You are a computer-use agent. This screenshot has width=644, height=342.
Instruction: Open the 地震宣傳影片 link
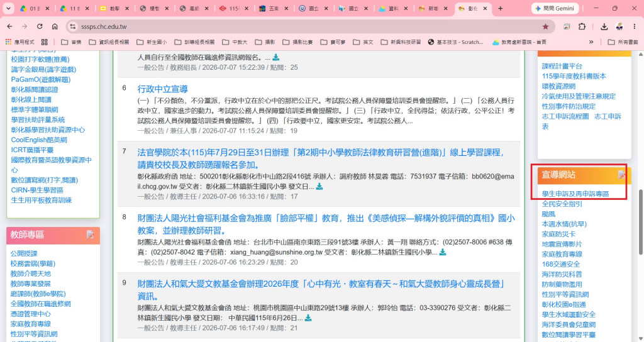(562, 244)
